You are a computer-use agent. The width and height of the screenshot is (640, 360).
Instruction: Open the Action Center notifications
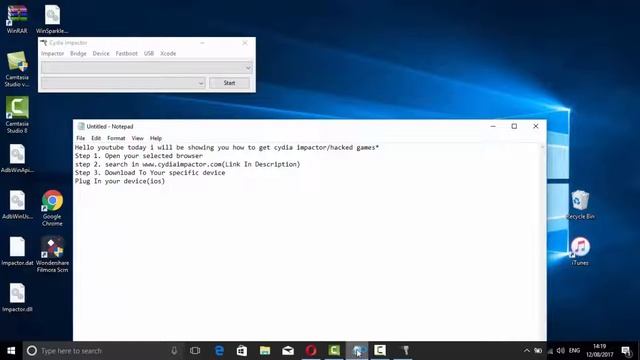click(x=626, y=351)
